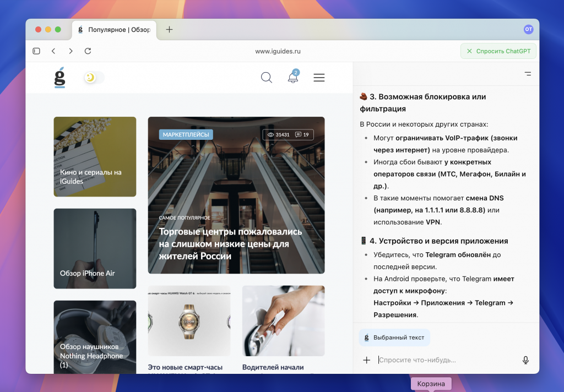Toggle the browser sidebar panel icon
The width and height of the screenshot is (564, 392).
(x=36, y=51)
